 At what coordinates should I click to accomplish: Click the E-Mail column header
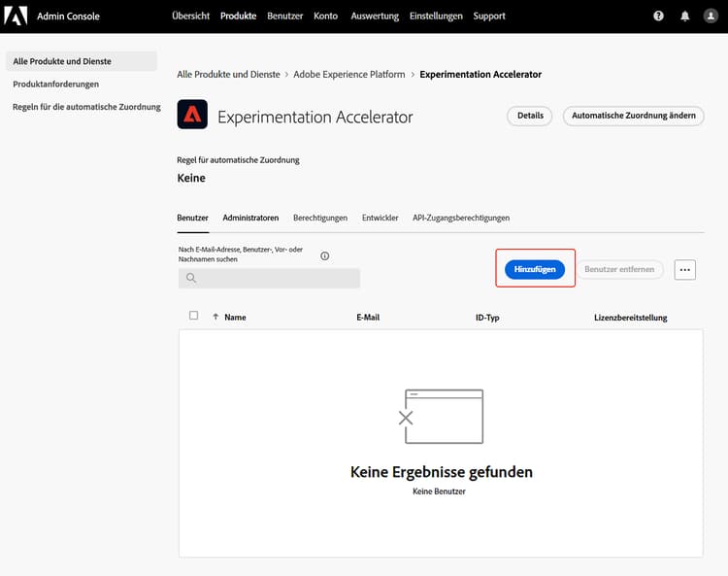point(368,318)
